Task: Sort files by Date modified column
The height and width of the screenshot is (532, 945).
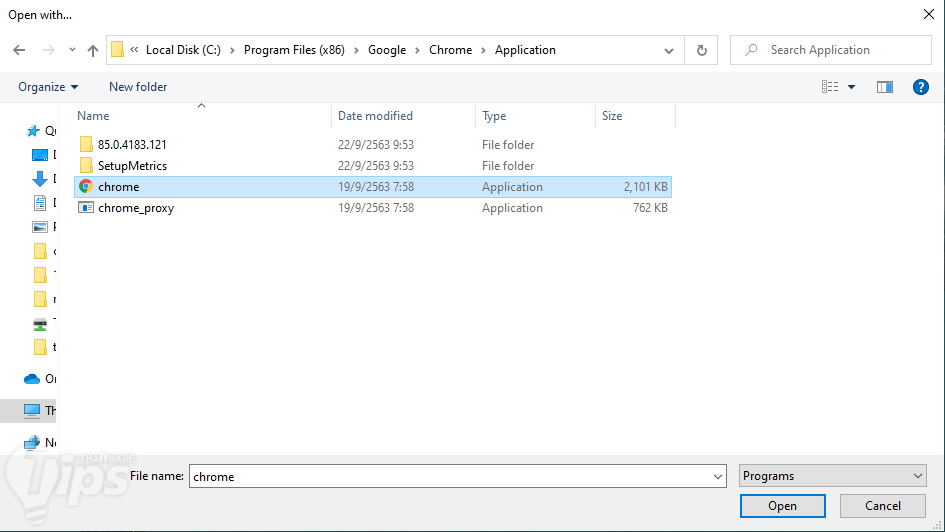Action: pyautogui.click(x=375, y=116)
